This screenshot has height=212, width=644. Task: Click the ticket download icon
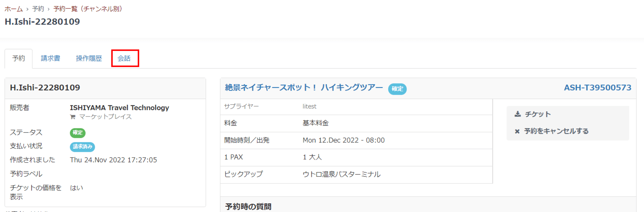[518, 114]
